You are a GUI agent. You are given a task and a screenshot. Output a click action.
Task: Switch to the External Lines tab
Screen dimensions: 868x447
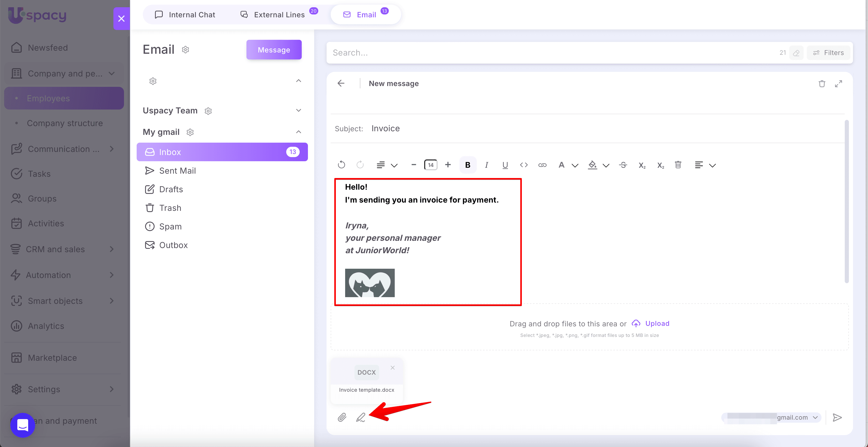point(279,15)
